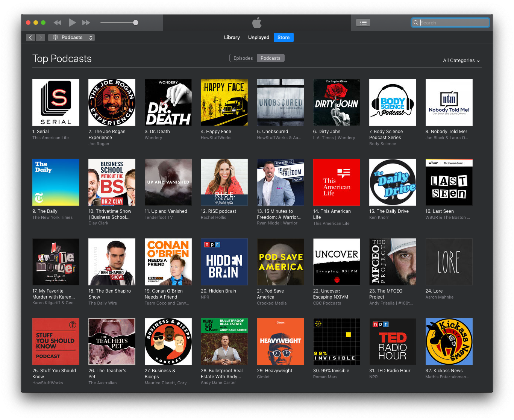Image resolution: width=514 pixels, height=420 pixels.
Task: Click the fast-forward button
Action: [86, 23]
